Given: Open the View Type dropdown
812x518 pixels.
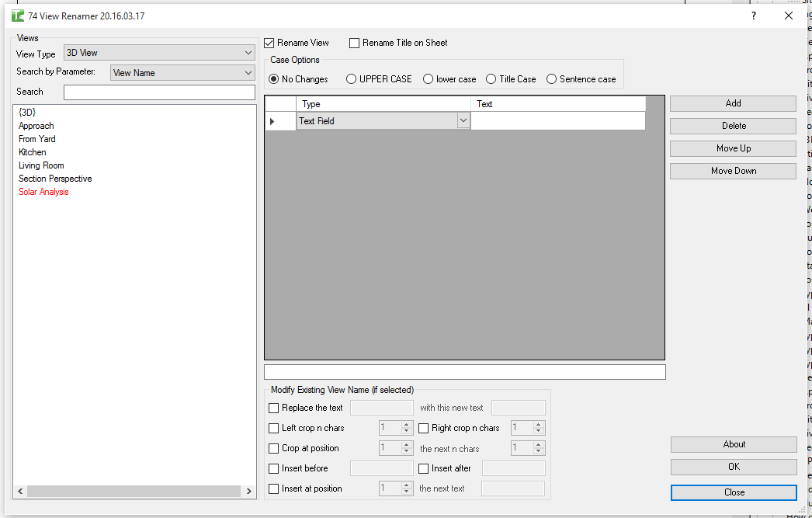Looking at the screenshot, I should point(248,53).
